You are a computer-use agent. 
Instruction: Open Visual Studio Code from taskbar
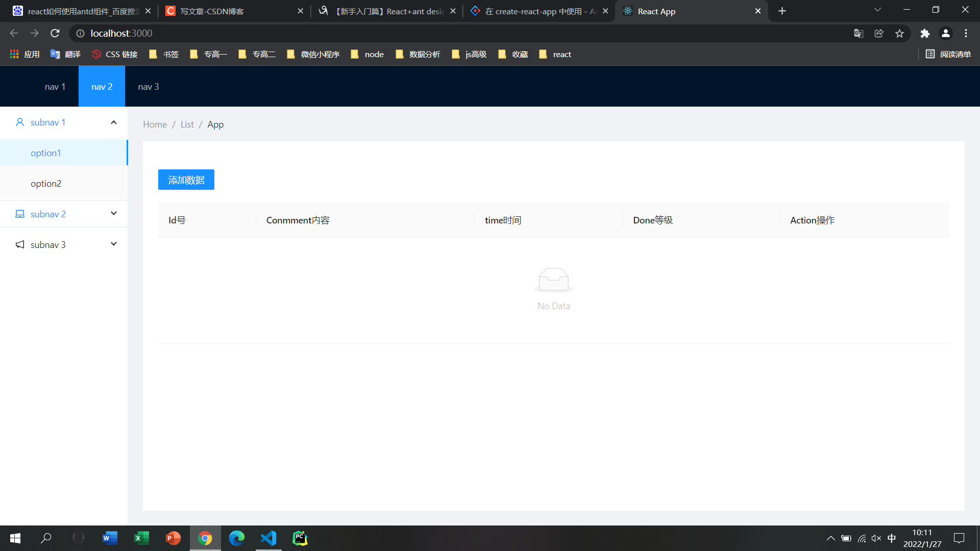[268, 538]
